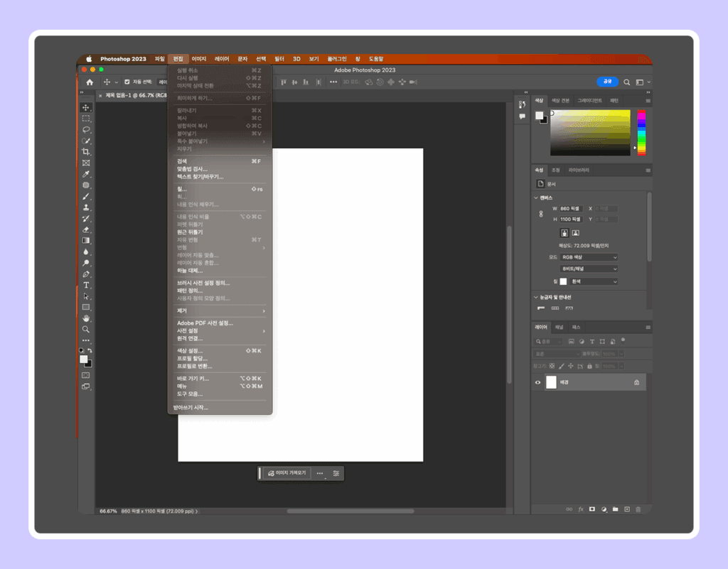Open the Photoshop 2023 app menu
728x569 pixels.
[123, 59]
